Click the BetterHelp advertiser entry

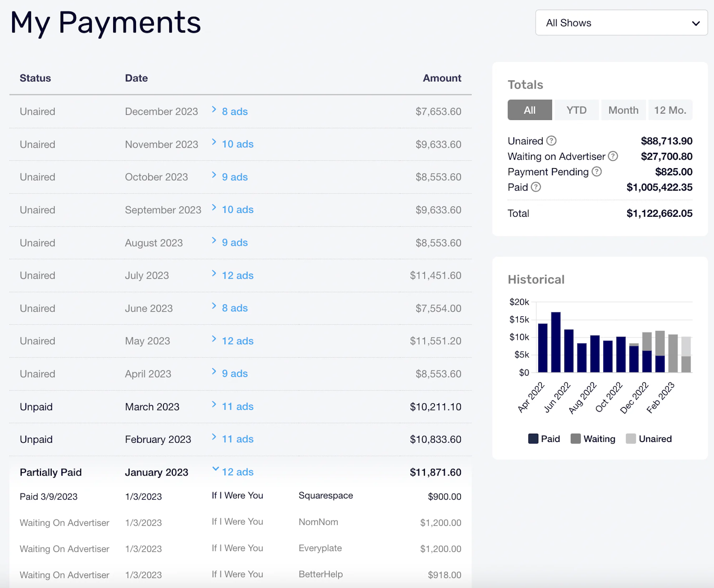click(x=321, y=574)
